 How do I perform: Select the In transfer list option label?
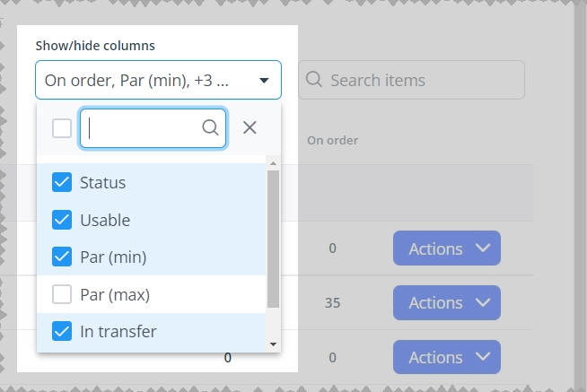click(x=118, y=331)
